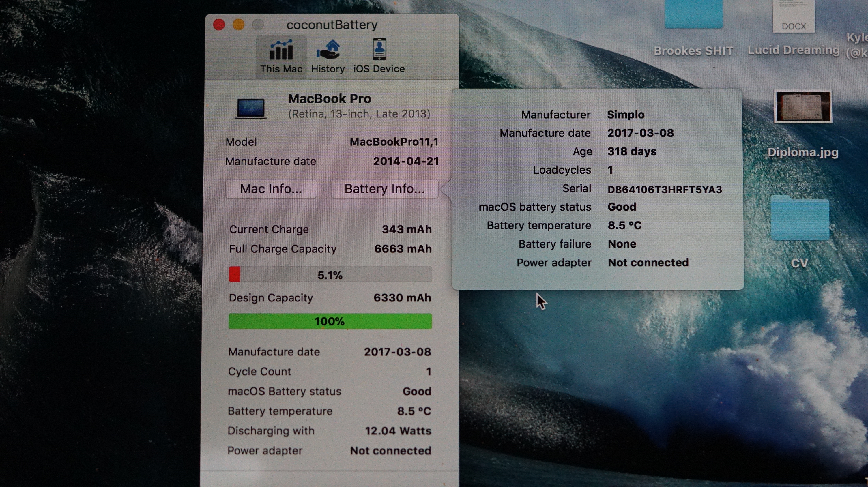Image resolution: width=868 pixels, height=487 pixels.
Task: Click the popover macOS battery status Good value
Action: tap(622, 207)
